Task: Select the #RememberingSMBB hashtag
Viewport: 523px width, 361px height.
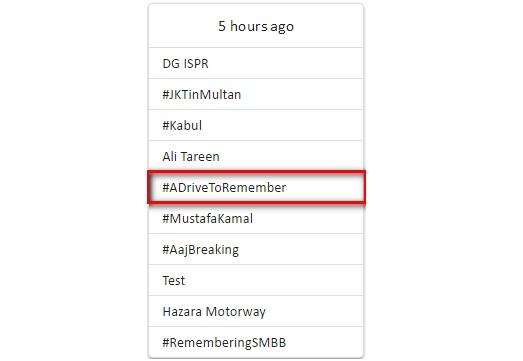Action: [256, 342]
